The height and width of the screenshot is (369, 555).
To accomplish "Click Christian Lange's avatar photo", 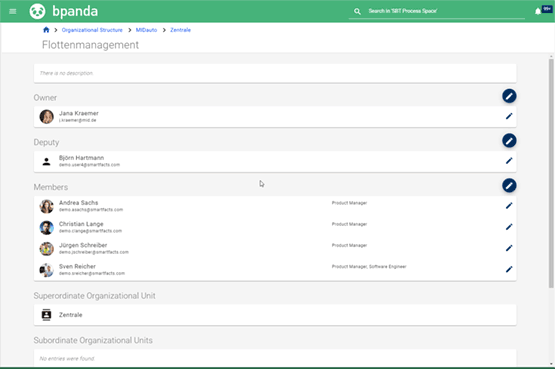I will coord(46,227).
